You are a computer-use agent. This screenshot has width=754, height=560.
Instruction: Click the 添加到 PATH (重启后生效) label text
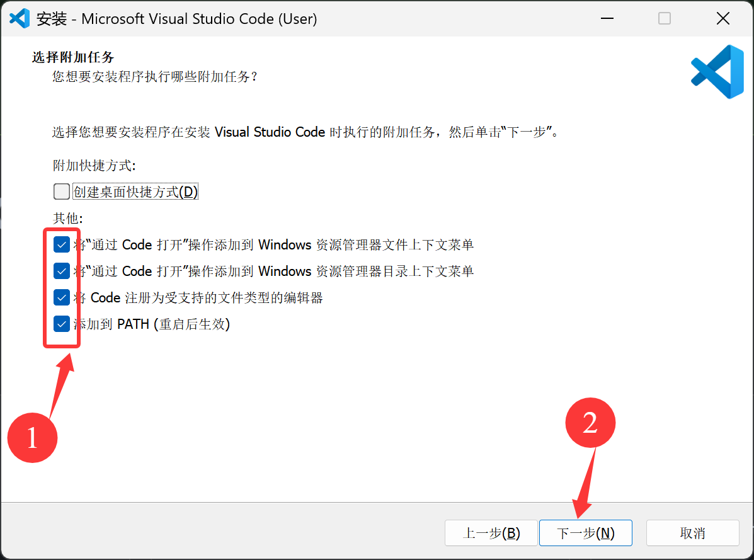(x=152, y=324)
